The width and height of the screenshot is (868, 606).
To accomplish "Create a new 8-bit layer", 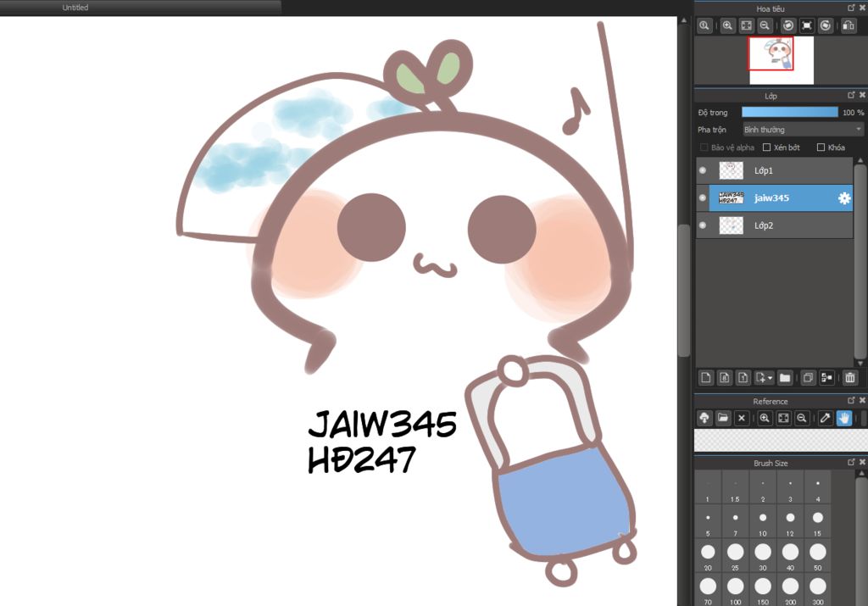I will tap(724, 378).
